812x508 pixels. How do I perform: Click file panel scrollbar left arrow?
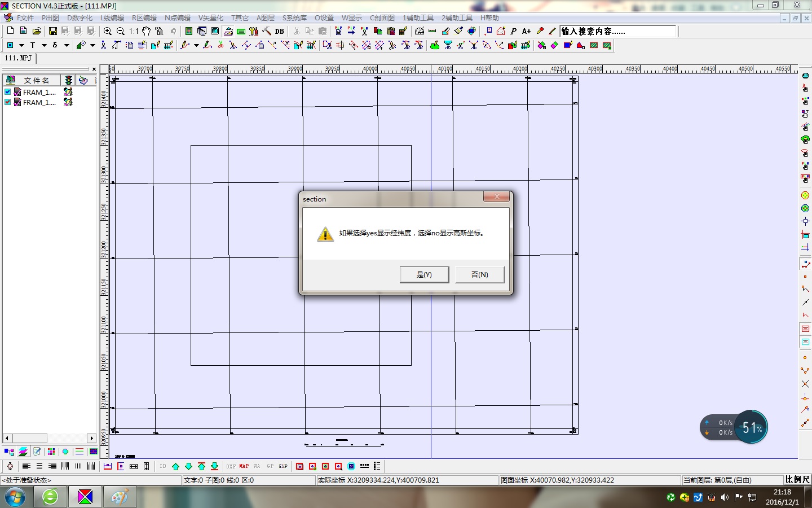7,438
